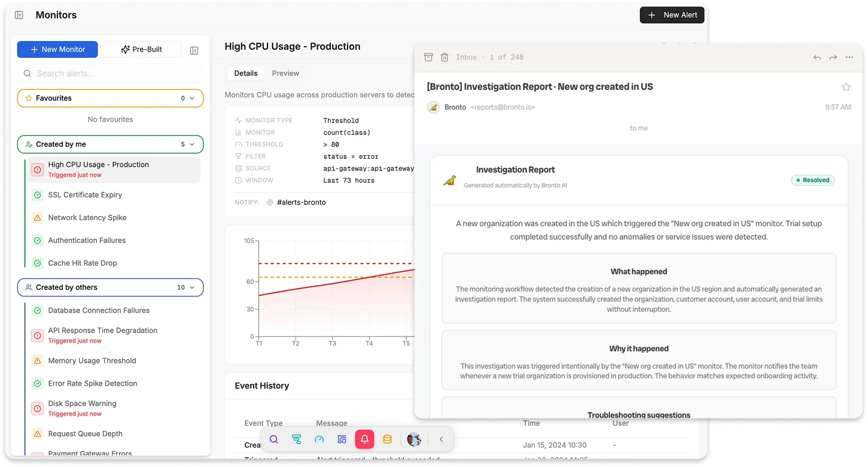Focus the Search alerts input field
868x467 pixels.
click(x=110, y=74)
